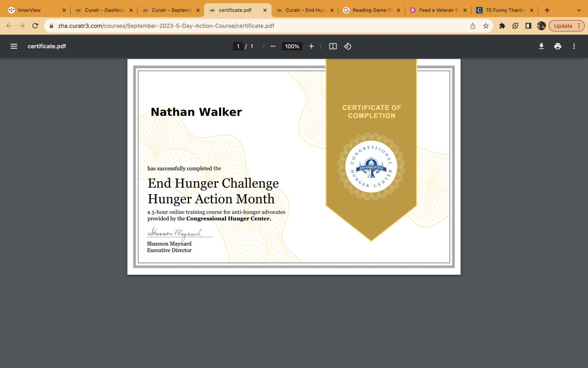The height and width of the screenshot is (368, 588).
Task: Close the Curatr End Hunger tab
Action: (332, 10)
